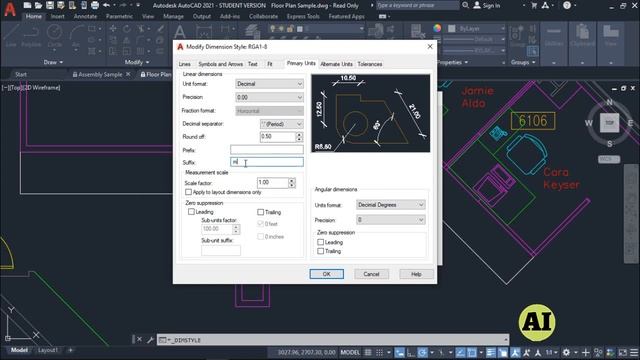Click into the Prefix input field
The height and width of the screenshot is (360, 640).
267,150
